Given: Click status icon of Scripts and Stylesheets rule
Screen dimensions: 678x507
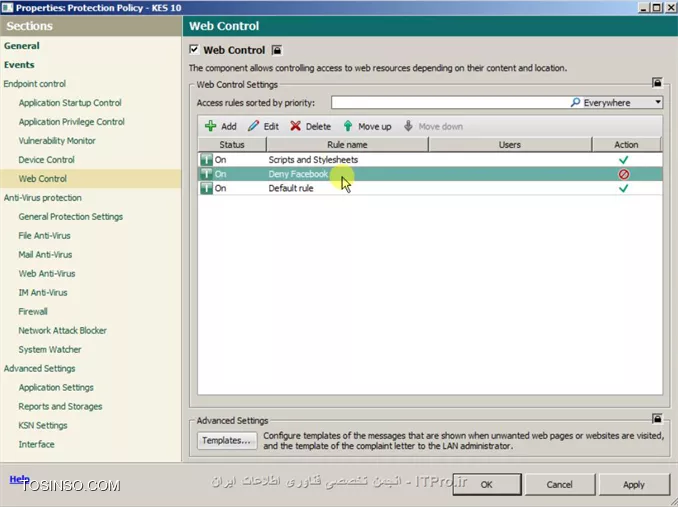Looking at the screenshot, I should [x=206, y=159].
